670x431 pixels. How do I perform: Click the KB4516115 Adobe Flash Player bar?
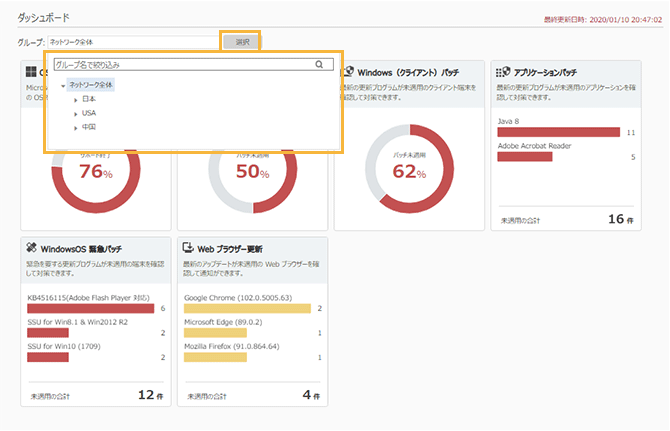(90, 309)
